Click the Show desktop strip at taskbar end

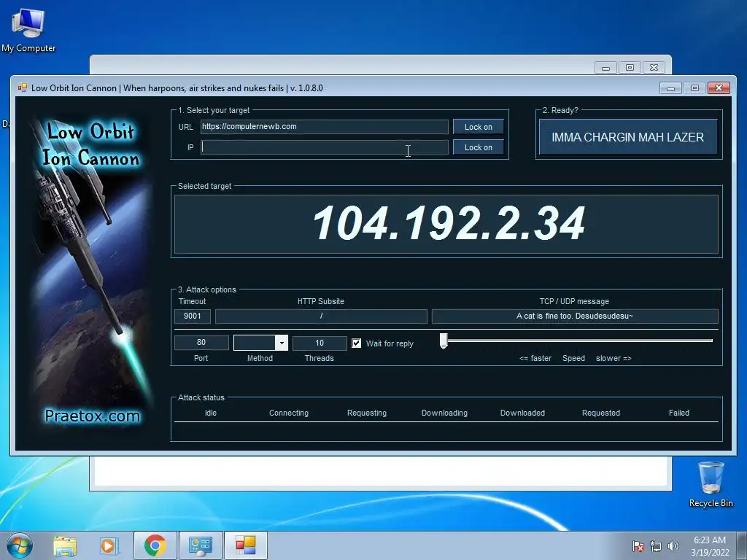click(743, 545)
